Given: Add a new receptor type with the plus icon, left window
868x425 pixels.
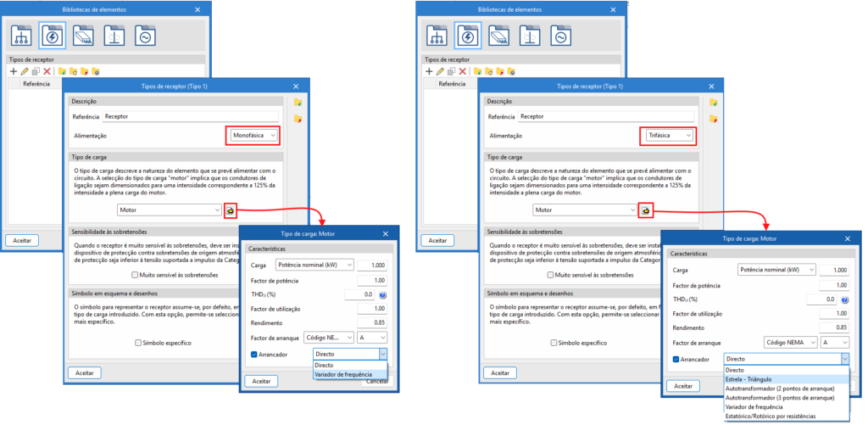Looking at the screenshot, I should point(14,71).
